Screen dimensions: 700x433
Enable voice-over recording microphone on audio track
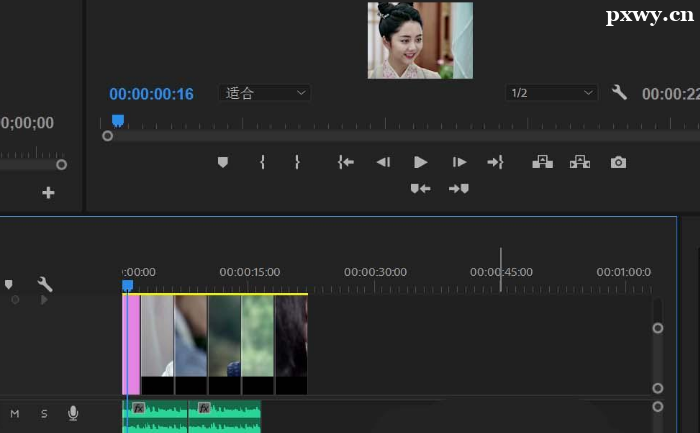(73, 413)
